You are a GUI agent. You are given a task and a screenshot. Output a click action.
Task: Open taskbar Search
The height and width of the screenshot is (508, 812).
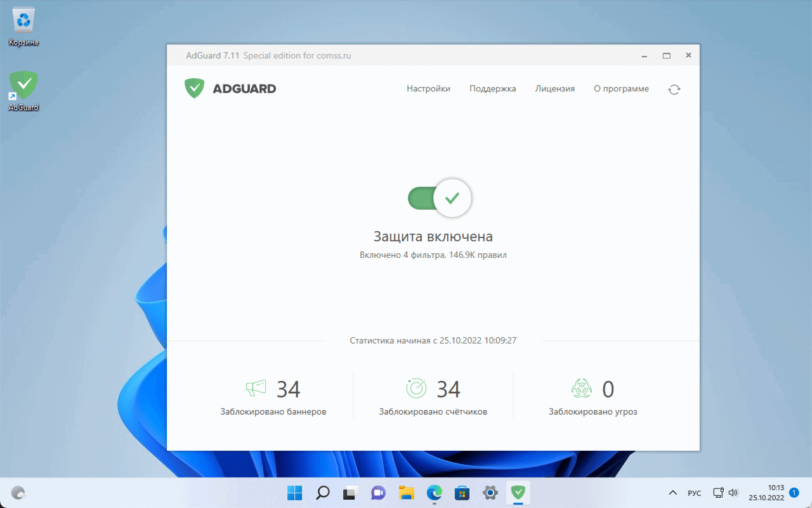(323, 492)
